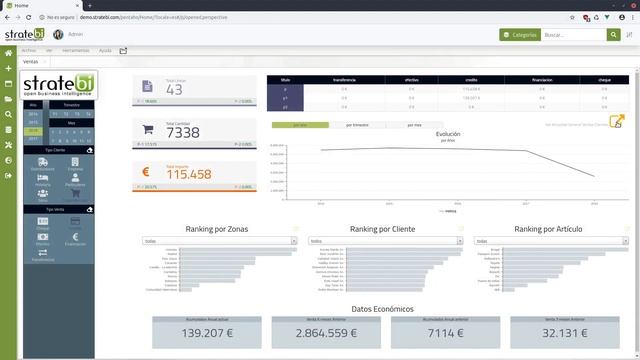The height and width of the screenshot is (360, 640).
Task: Toggle year 2015 in Año filter
Action: pyautogui.click(x=33, y=122)
